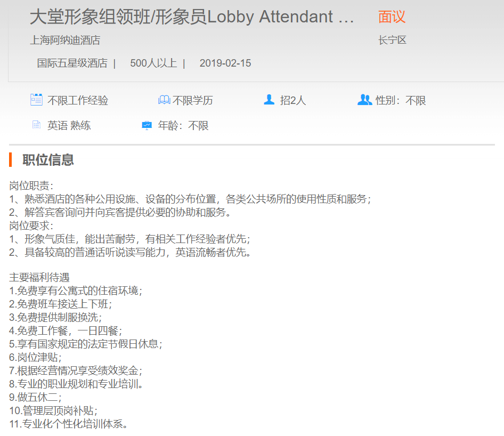This screenshot has height=436, width=504.
Task: Click the 年龄：不限 age text
Action: click(183, 126)
